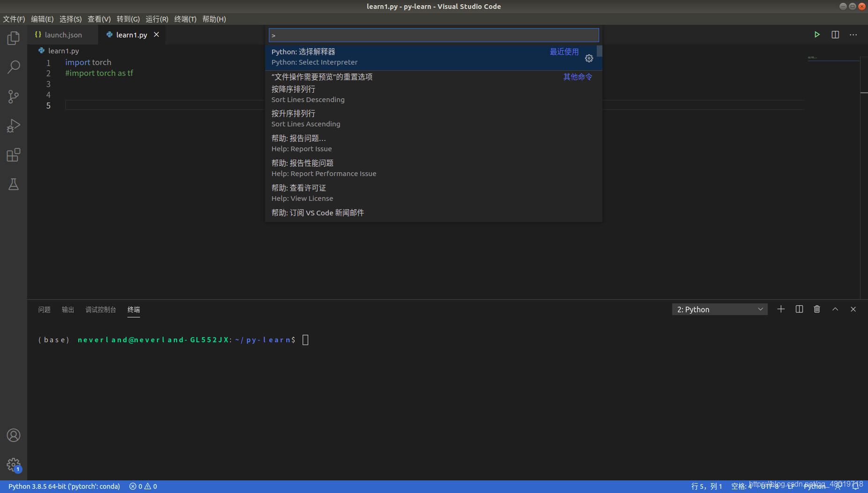The image size is (868, 493).
Task: Open the Source Control view
Action: (14, 96)
